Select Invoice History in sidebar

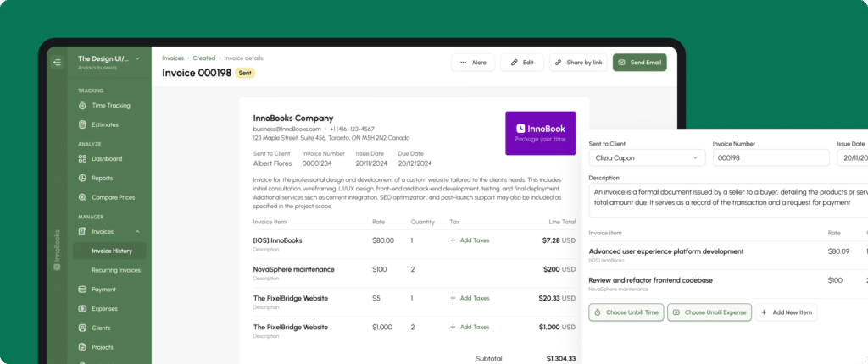[109, 251]
